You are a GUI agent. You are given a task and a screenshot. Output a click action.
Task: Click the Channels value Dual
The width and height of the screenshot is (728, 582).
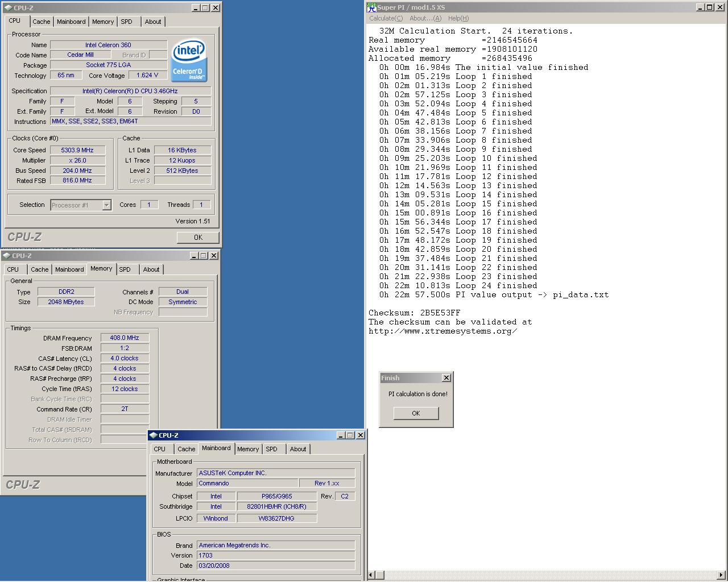click(x=183, y=292)
